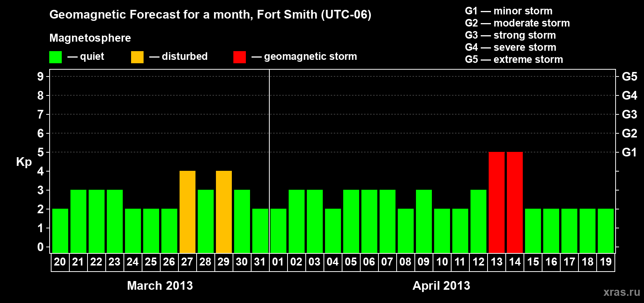
Task: Click the G3 right axis label
Action: tap(630, 114)
